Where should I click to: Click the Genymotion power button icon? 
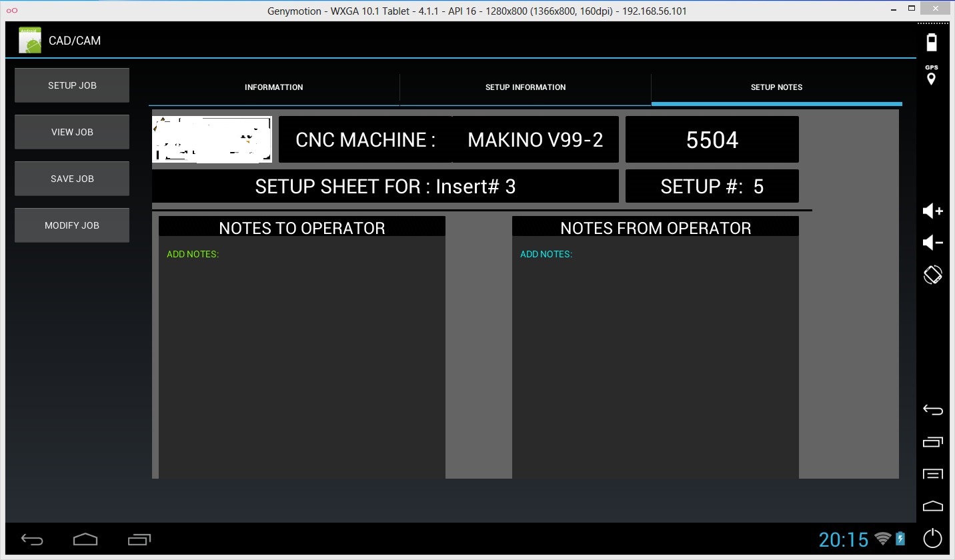click(932, 537)
